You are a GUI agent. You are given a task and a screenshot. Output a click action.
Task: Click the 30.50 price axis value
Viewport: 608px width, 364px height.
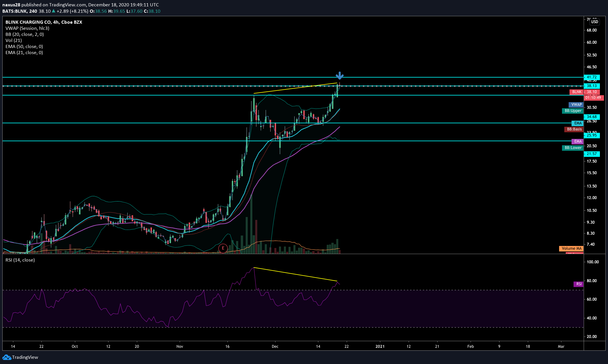tap(592, 107)
